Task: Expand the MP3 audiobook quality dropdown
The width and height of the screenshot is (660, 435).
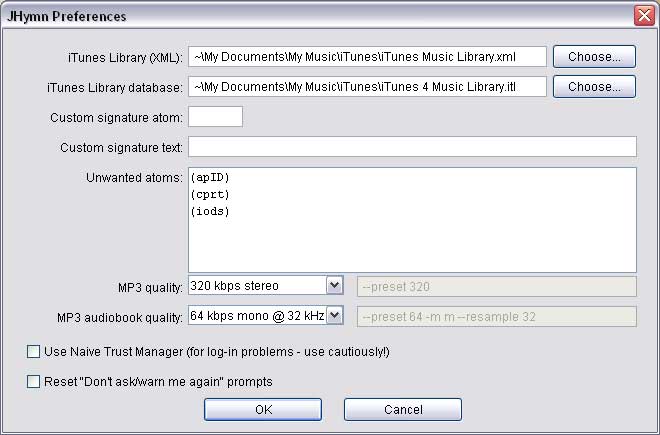Action: (x=334, y=316)
